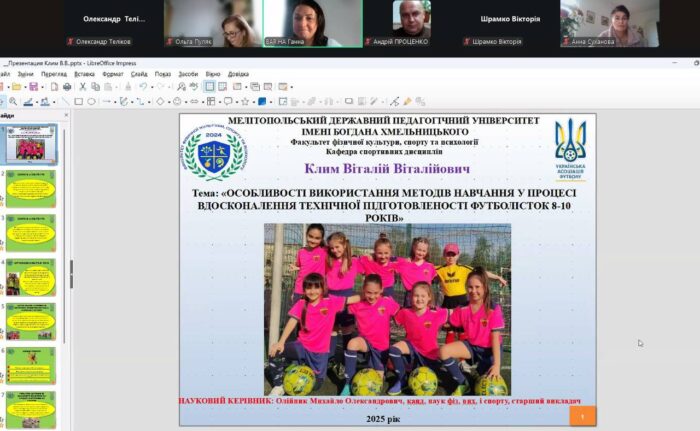Click the Line Color swatch icon
The width and height of the screenshot is (700, 431).
point(27,101)
